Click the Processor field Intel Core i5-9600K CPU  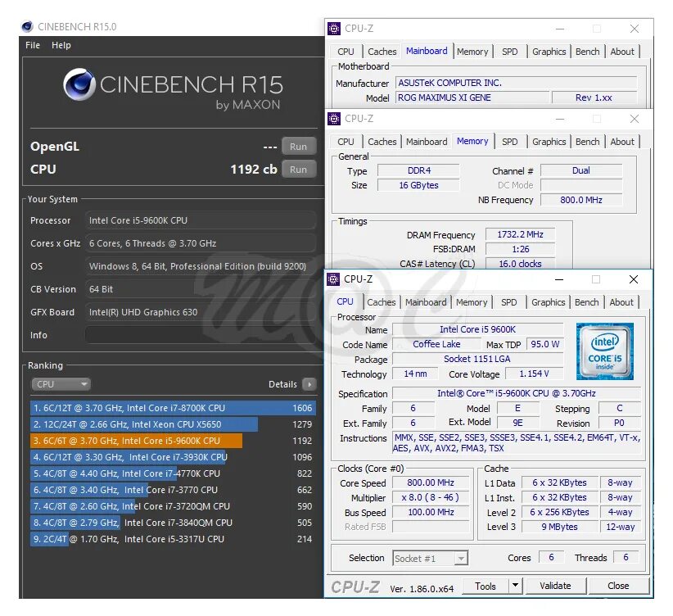pos(201,220)
